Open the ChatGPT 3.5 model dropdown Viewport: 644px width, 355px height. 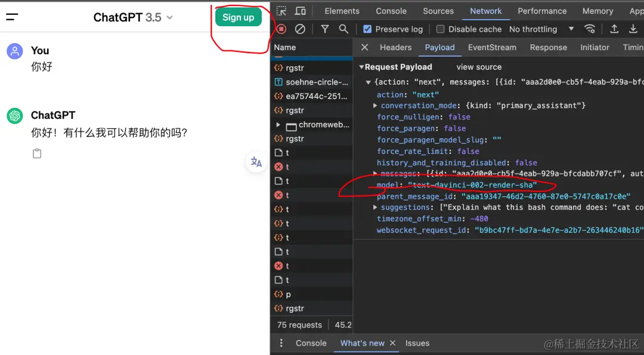click(133, 17)
